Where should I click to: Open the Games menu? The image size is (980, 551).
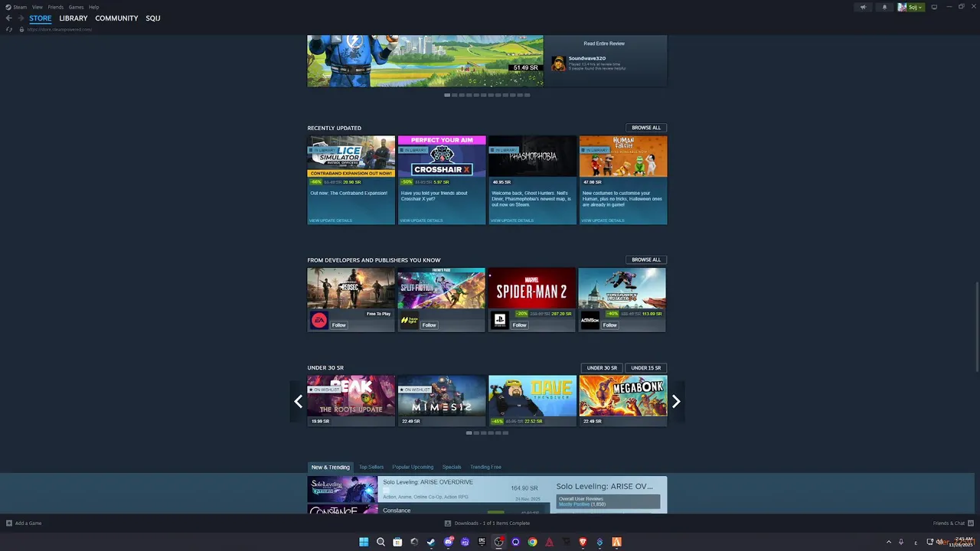coord(77,7)
